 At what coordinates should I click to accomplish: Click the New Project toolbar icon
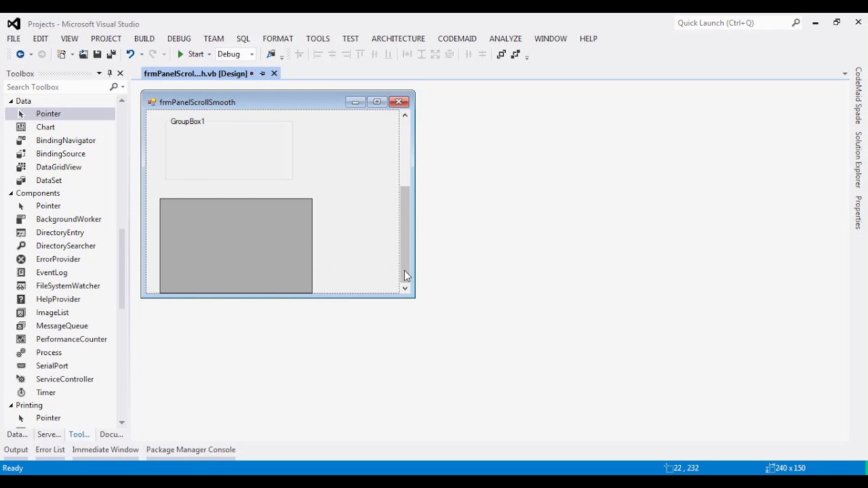coord(62,54)
